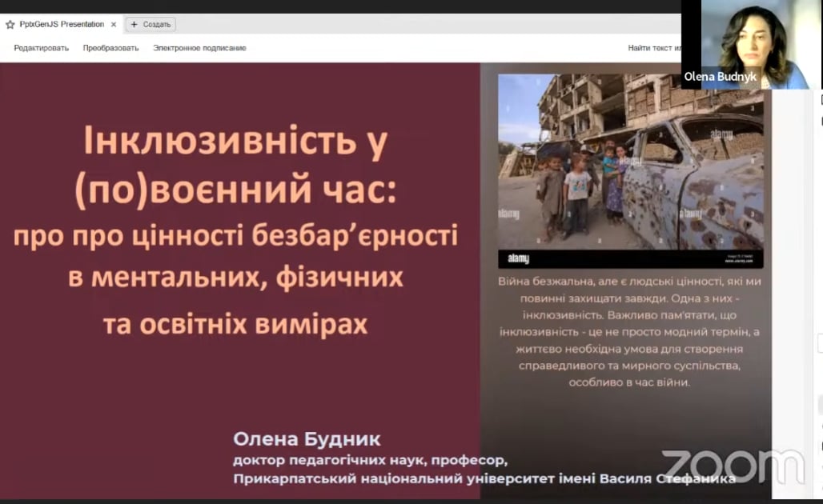
Task: Click the Найти текст search field
Action: [x=653, y=48]
